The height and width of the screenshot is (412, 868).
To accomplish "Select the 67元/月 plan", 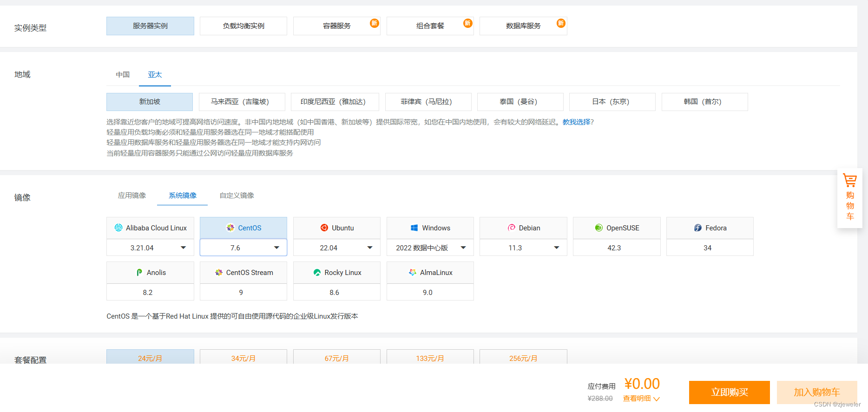I will coord(337,357).
